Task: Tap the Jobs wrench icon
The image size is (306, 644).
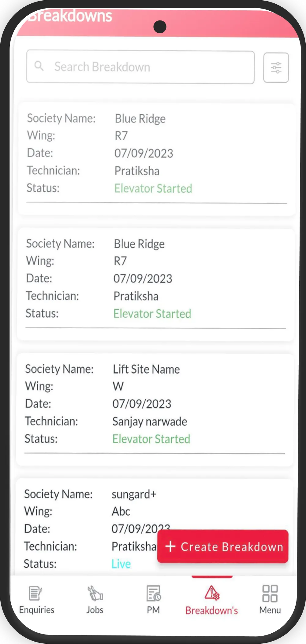Action: (x=95, y=593)
